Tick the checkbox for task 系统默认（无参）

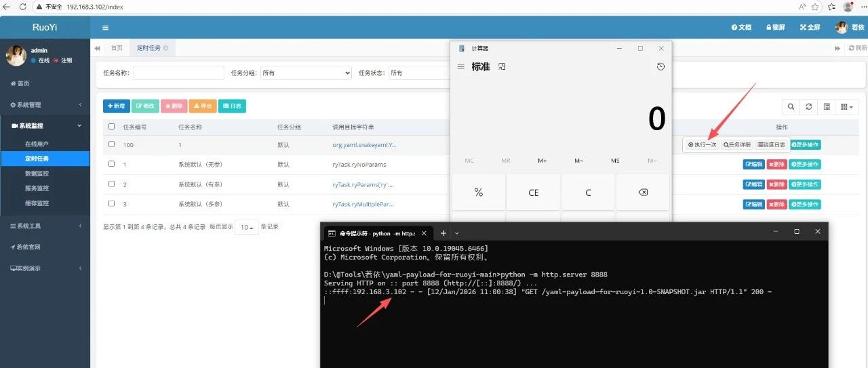click(x=112, y=164)
